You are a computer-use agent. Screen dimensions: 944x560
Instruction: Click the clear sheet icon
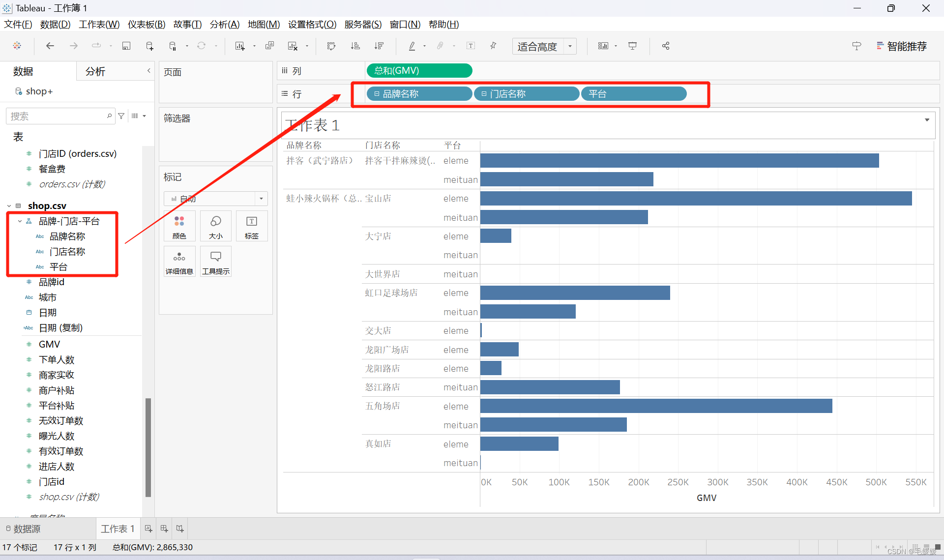pos(293,46)
